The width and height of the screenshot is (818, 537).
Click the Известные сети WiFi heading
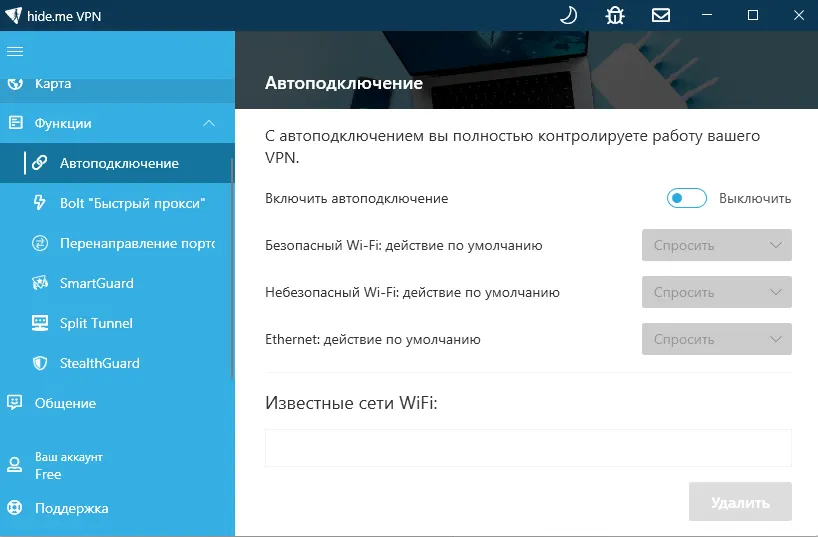tap(351, 403)
